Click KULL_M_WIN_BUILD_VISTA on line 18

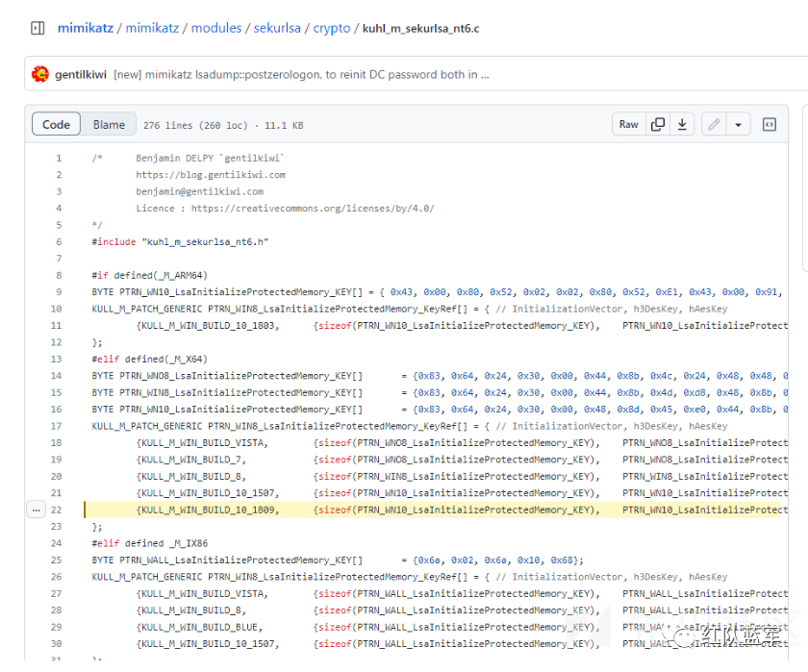[203, 443]
